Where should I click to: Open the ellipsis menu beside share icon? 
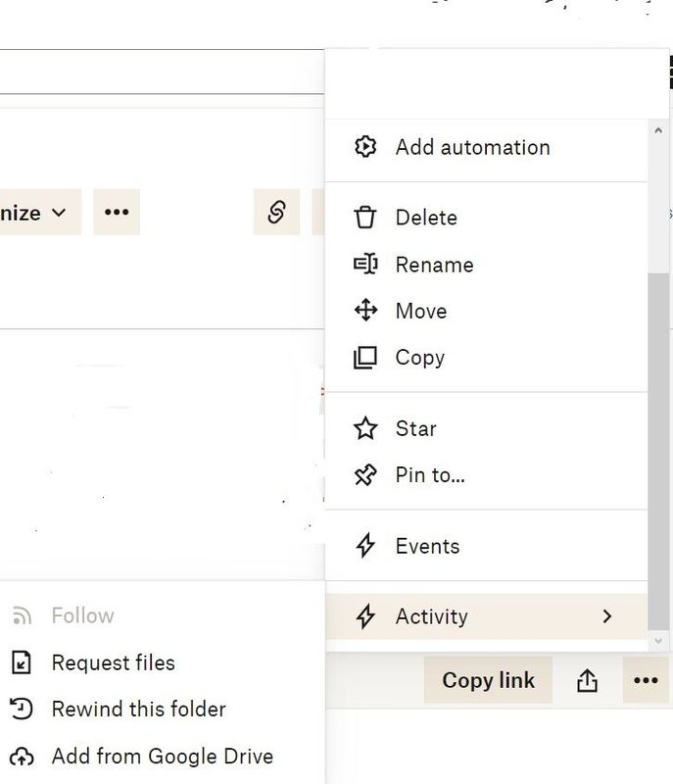646,680
